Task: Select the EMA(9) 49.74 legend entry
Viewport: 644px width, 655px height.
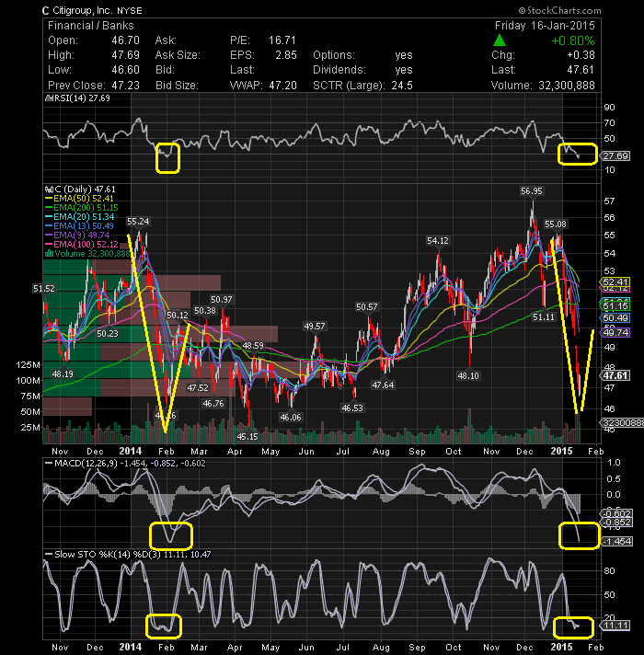Action: tap(77, 236)
